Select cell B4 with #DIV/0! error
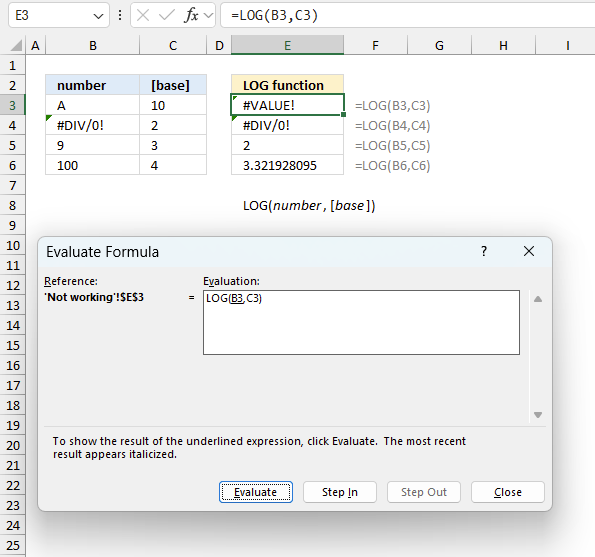 93,125
